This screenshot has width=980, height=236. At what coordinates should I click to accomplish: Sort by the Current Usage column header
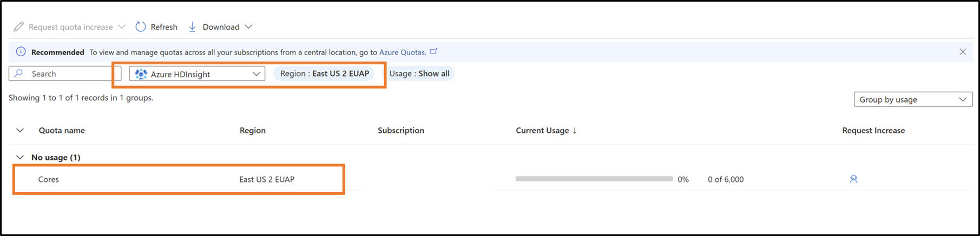coord(542,130)
